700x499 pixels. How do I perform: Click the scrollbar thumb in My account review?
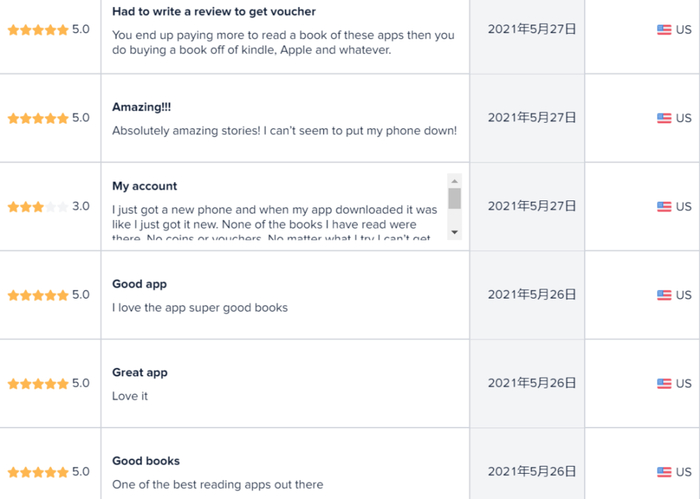pyautogui.click(x=454, y=198)
